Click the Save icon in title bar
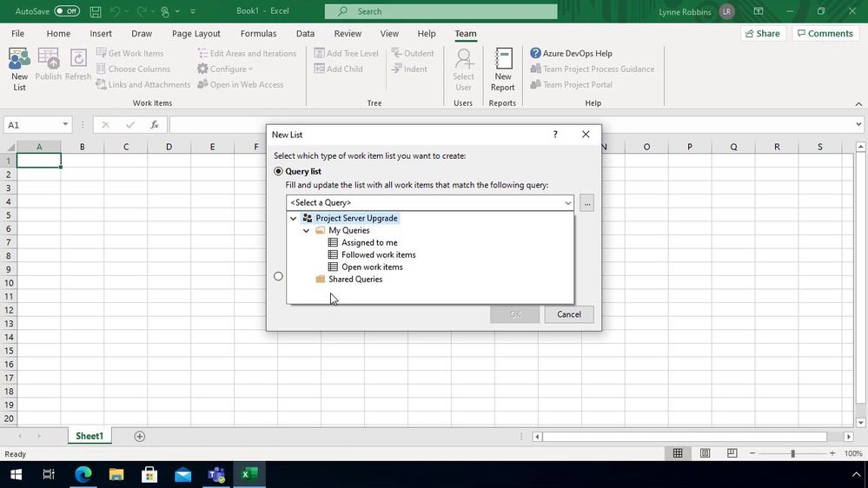Viewport: 868px width, 488px height. coord(96,11)
